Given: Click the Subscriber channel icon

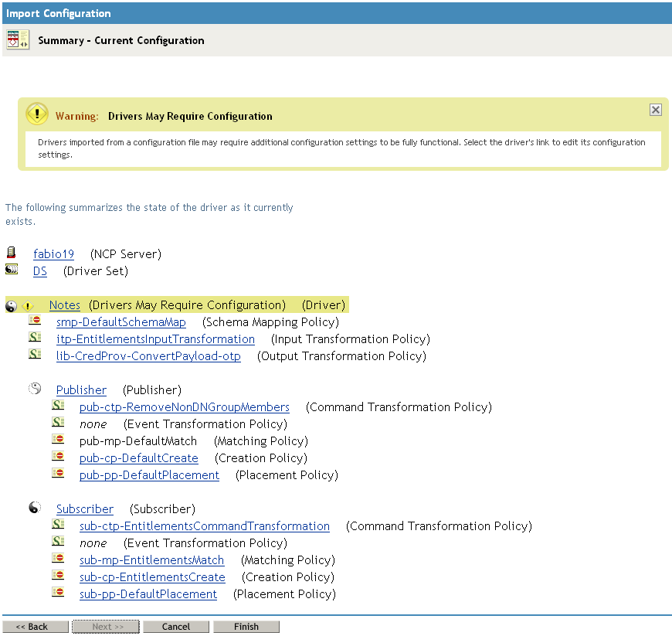Looking at the screenshot, I should point(35,508).
